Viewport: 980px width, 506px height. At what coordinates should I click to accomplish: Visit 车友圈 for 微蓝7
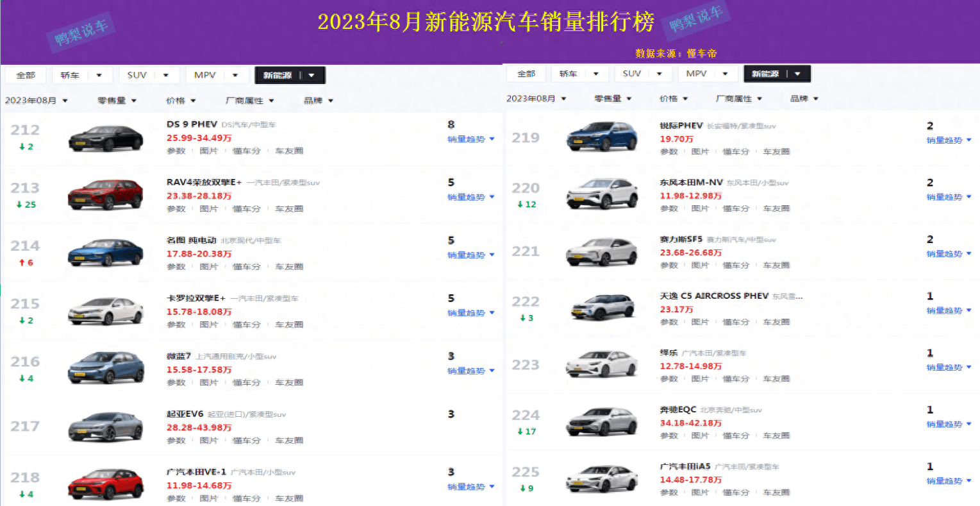click(289, 383)
